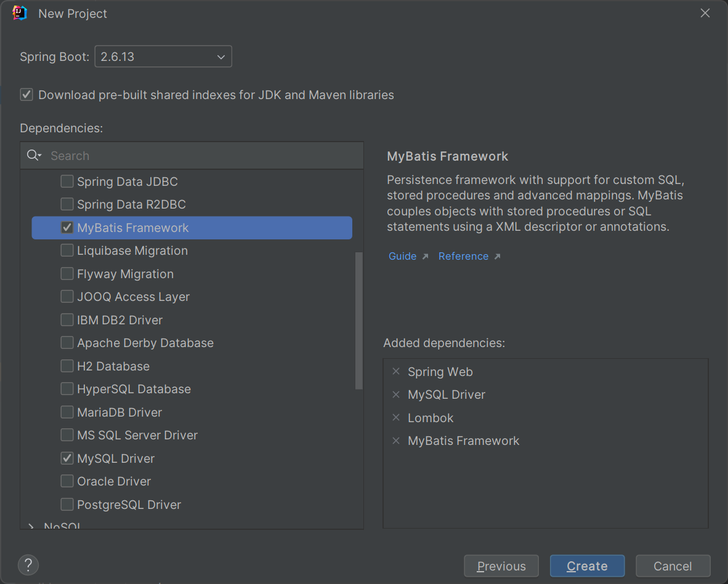Remove MyBatis Framework via its X icon
The height and width of the screenshot is (584, 728).
[396, 441]
